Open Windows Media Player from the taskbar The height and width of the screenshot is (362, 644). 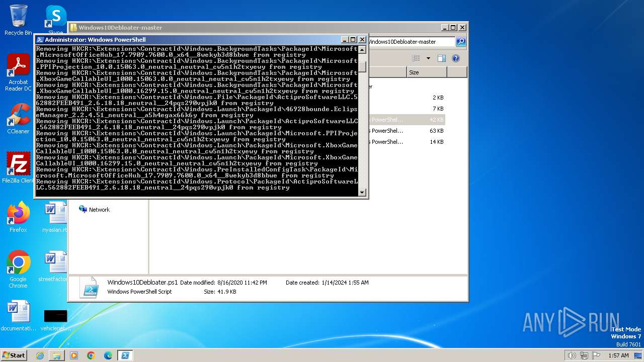(74, 355)
